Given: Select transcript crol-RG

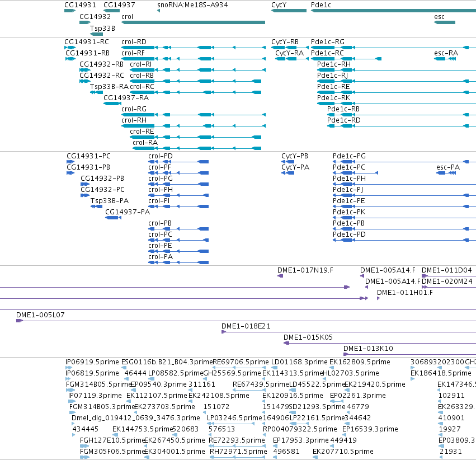Looking at the screenshot, I should tap(134, 109).
